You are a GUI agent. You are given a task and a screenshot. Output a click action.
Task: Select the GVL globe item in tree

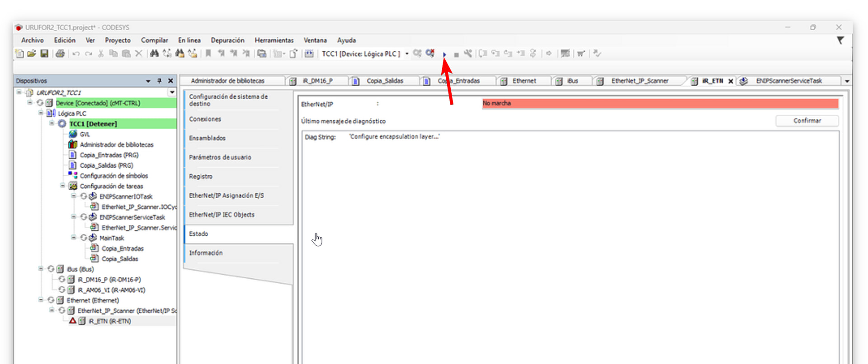(85, 134)
